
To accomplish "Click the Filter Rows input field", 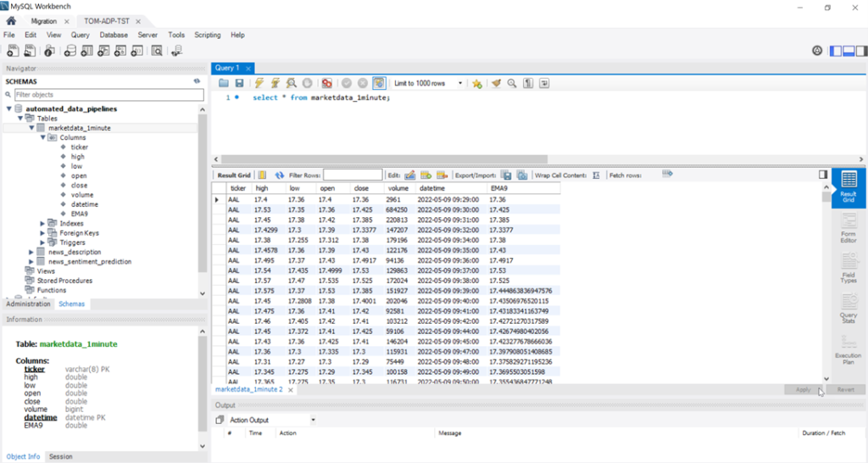I will click(352, 175).
